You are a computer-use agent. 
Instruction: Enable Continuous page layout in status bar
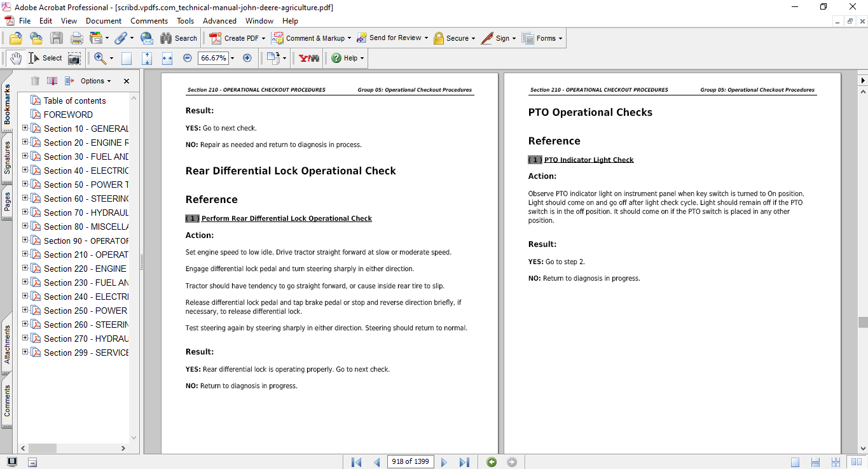tap(815, 462)
